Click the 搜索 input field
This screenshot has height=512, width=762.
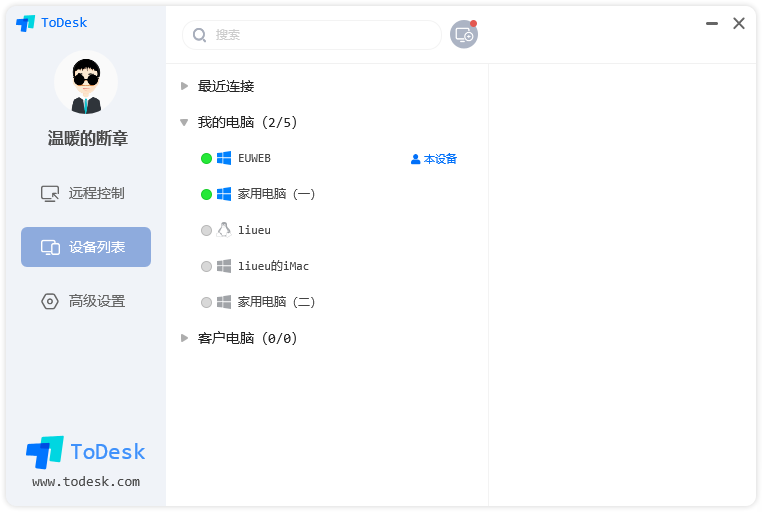(312, 35)
